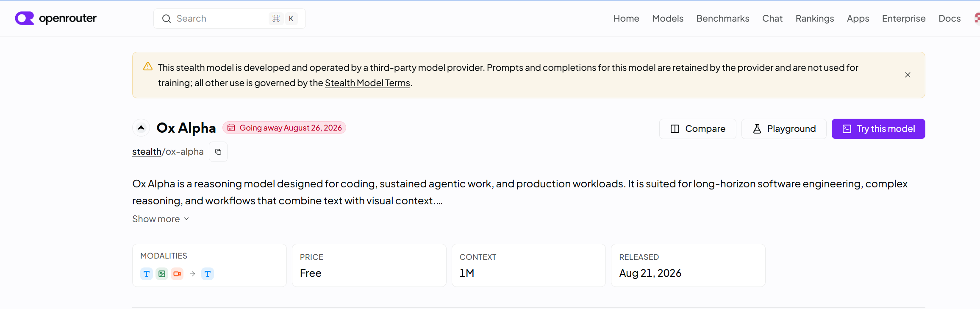The image size is (980, 309).
Task: Click the OpenRouter logo icon
Action: click(25, 18)
